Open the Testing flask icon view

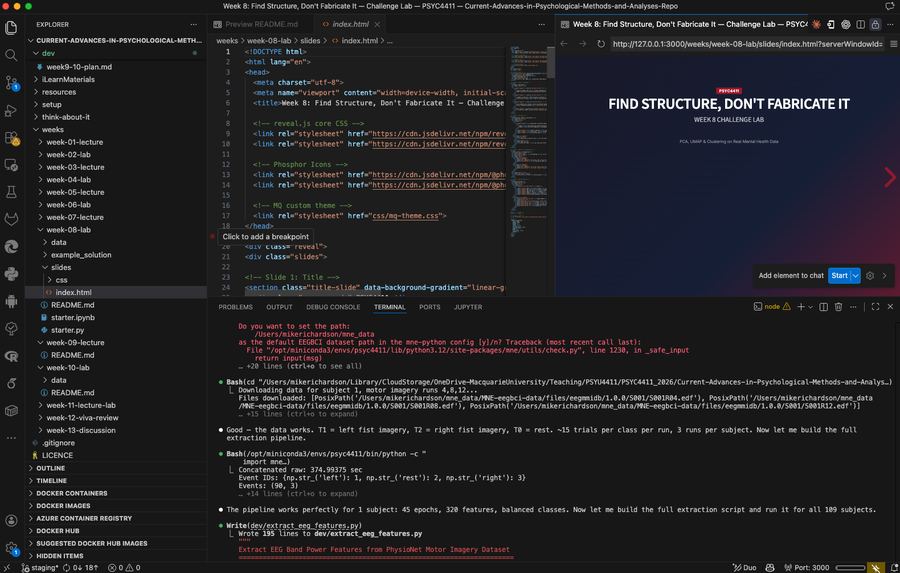click(11, 192)
